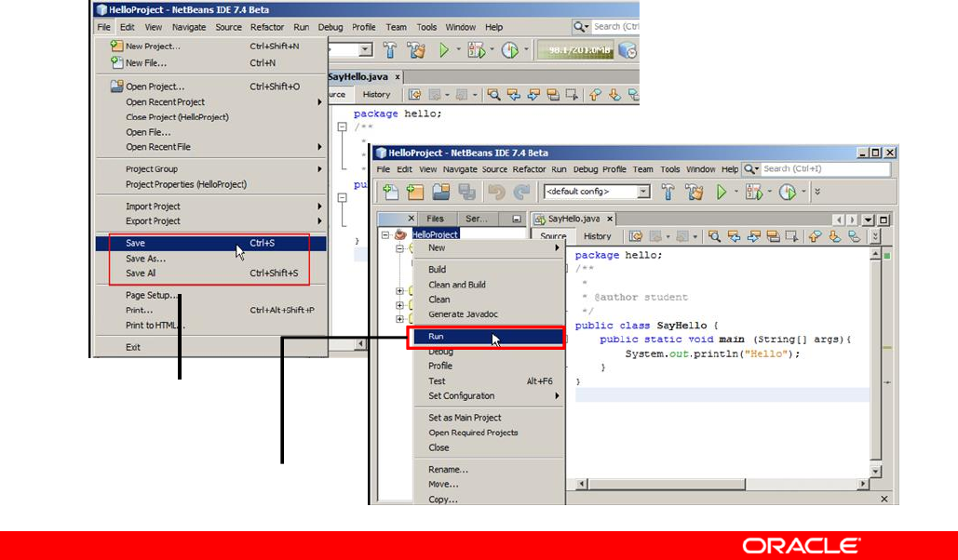The width and height of the screenshot is (958, 560).
Task: Click New File icon in front window toolbar
Action: coord(390,192)
